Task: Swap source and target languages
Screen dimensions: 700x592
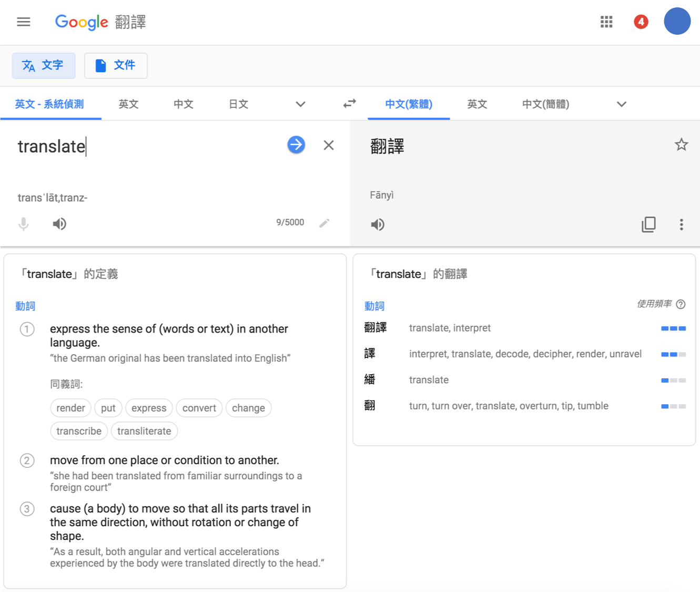Action: click(350, 104)
